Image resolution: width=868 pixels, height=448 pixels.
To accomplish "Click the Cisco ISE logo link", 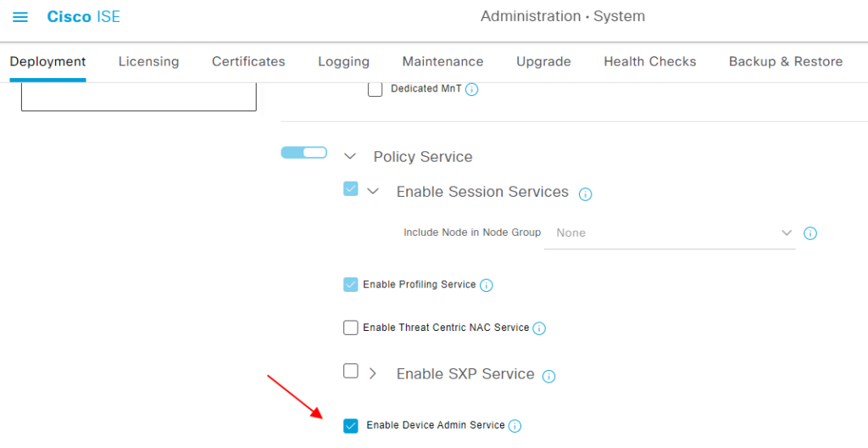I will [x=83, y=17].
